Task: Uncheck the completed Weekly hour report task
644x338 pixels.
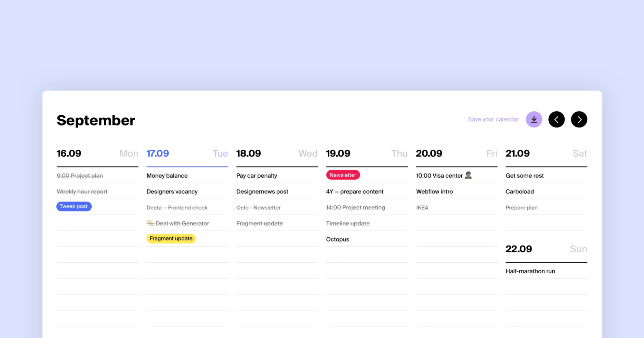Action: (82, 191)
